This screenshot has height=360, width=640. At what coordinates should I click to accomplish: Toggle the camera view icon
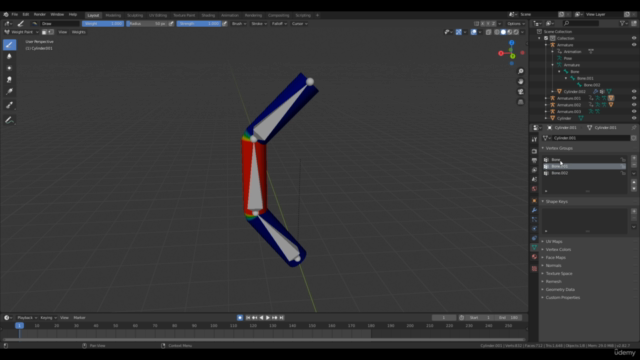(520, 92)
